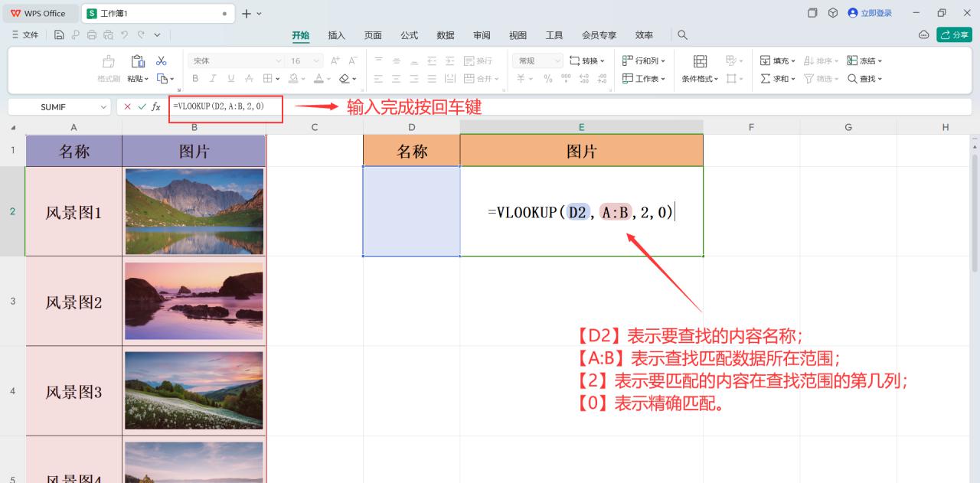Open Conditional Formatting (条件格式)
This screenshot has width=980, height=483.
click(700, 69)
